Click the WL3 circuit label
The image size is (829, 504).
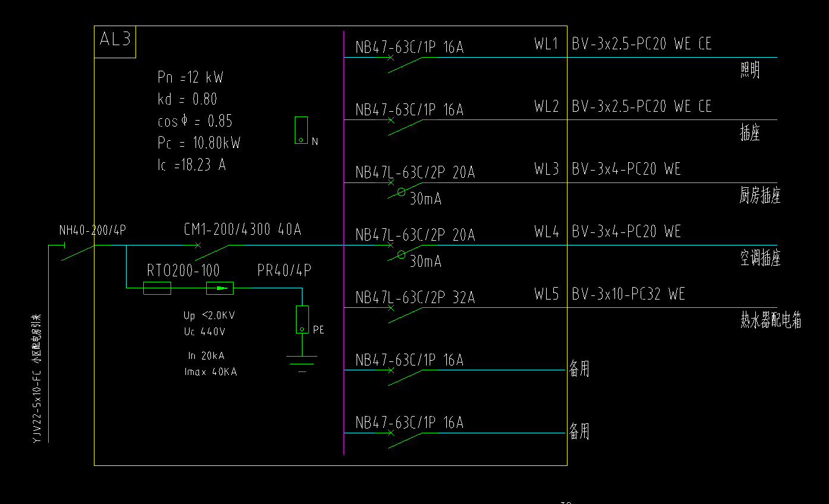click(x=547, y=169)
